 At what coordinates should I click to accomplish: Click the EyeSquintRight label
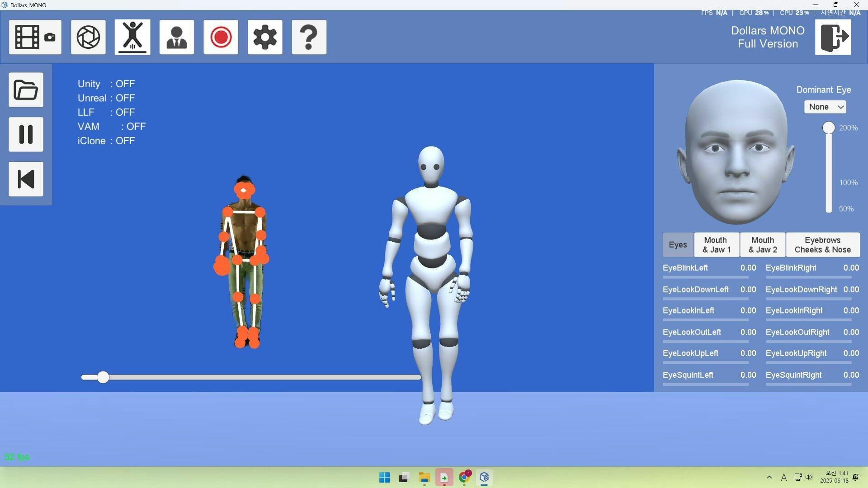(x=793, y=375)
